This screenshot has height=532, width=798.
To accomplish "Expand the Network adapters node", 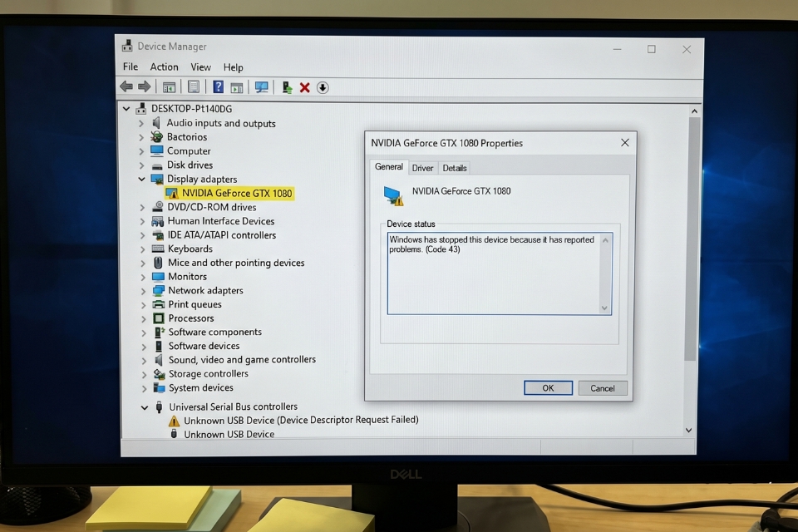I will click(143, 290).
